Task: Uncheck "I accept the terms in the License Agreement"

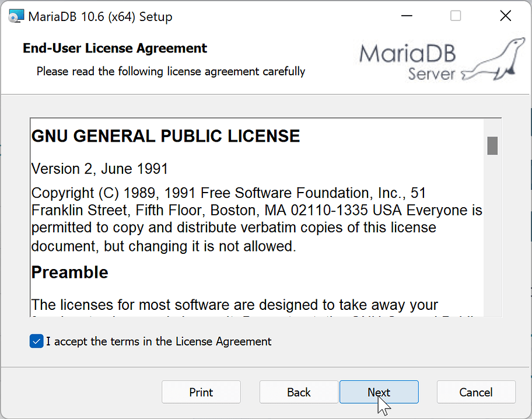Action: point(36,341)
